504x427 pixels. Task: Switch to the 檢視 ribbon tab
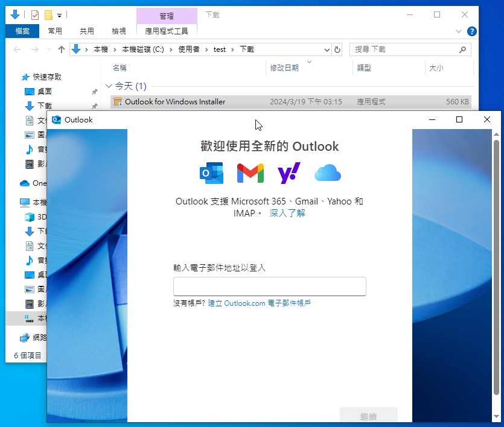(x=119, y=31)
